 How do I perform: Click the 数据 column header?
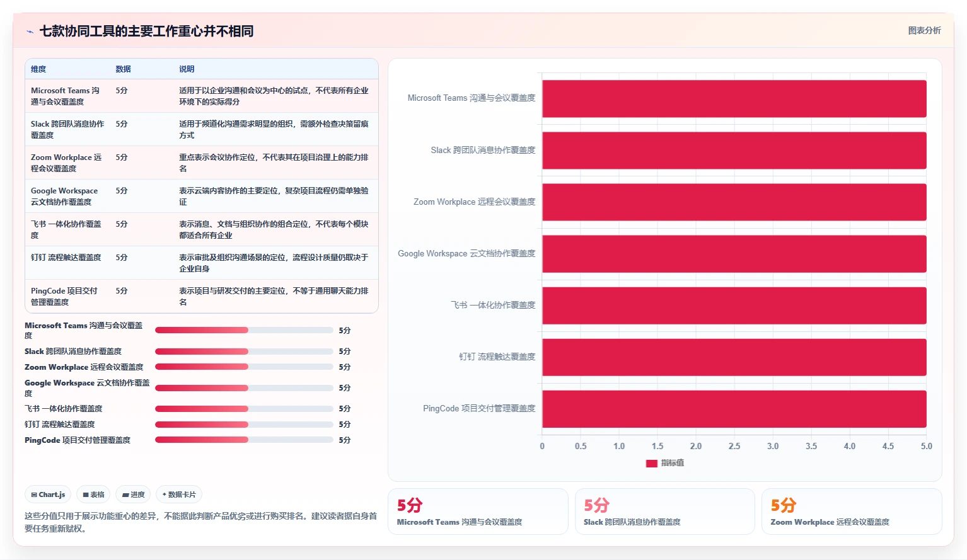(x=123, y=69)
